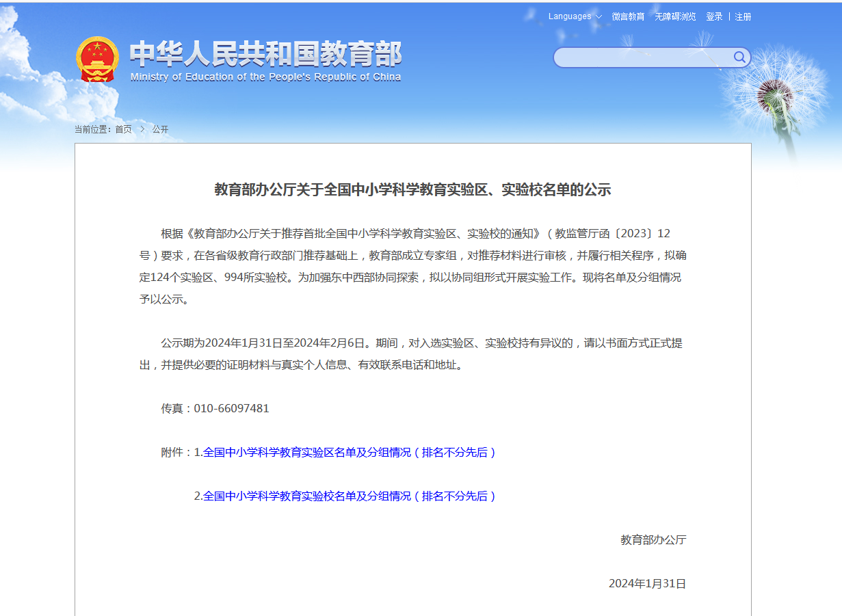Click the Ministry of Education site title banner

(265, 60)
